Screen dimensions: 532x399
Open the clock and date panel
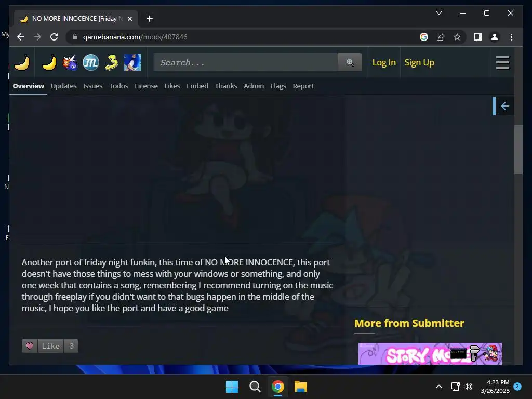pyautogui.click(x=495, y=387)
